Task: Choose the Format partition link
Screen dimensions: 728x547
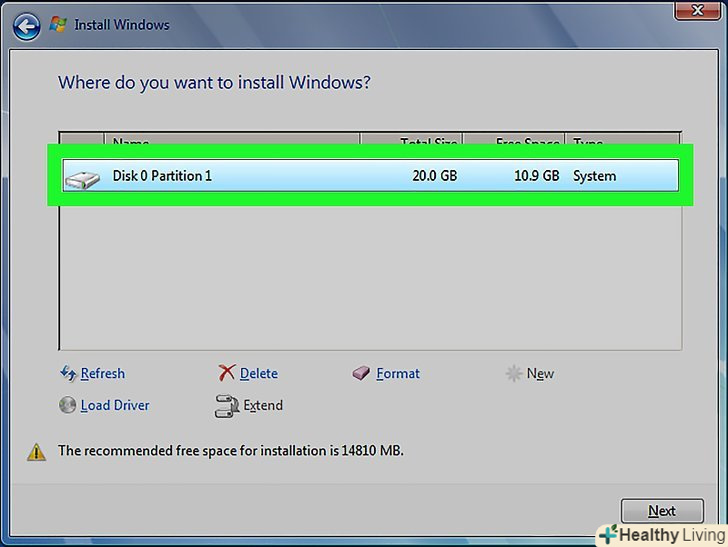Action: (x=398, y=373)
